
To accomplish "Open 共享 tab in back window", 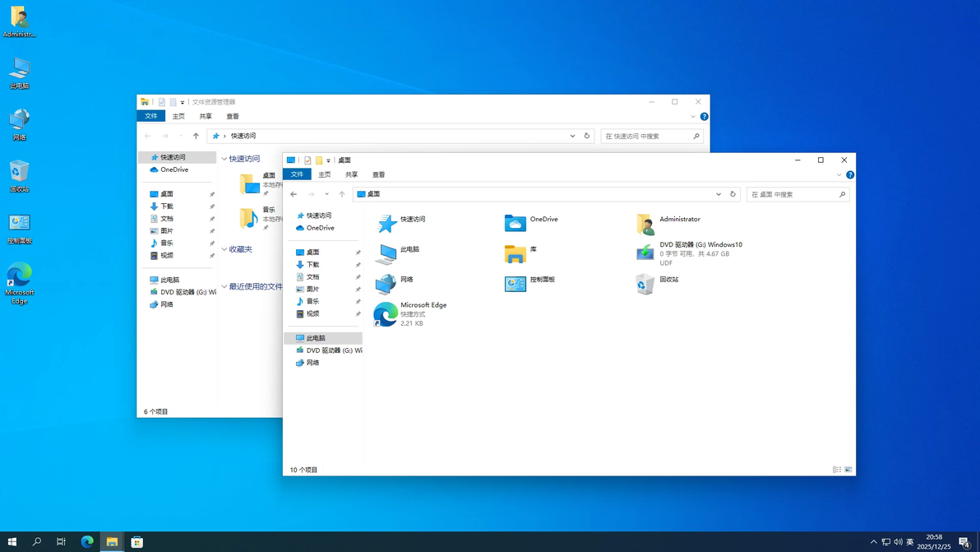I will 206,117.
